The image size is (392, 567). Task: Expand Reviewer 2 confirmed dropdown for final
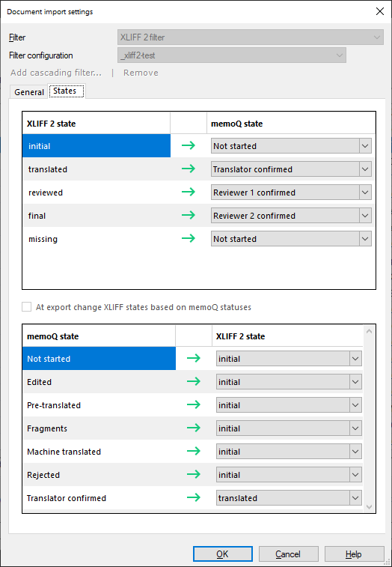[291, 216]
